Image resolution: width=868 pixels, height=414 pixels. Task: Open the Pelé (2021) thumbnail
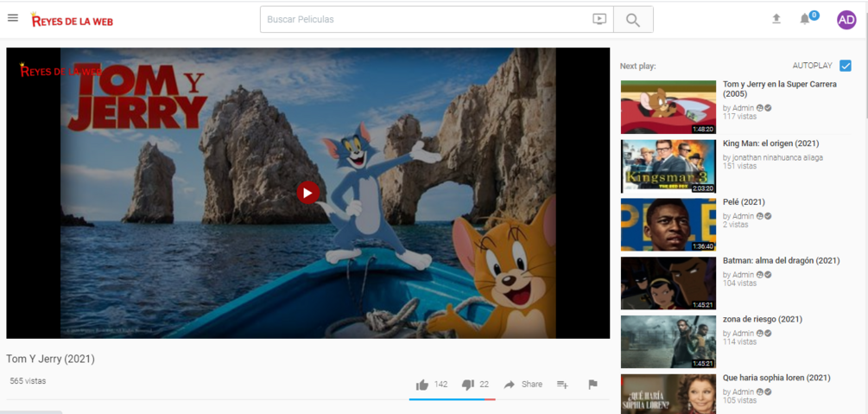tap(668, 225)
